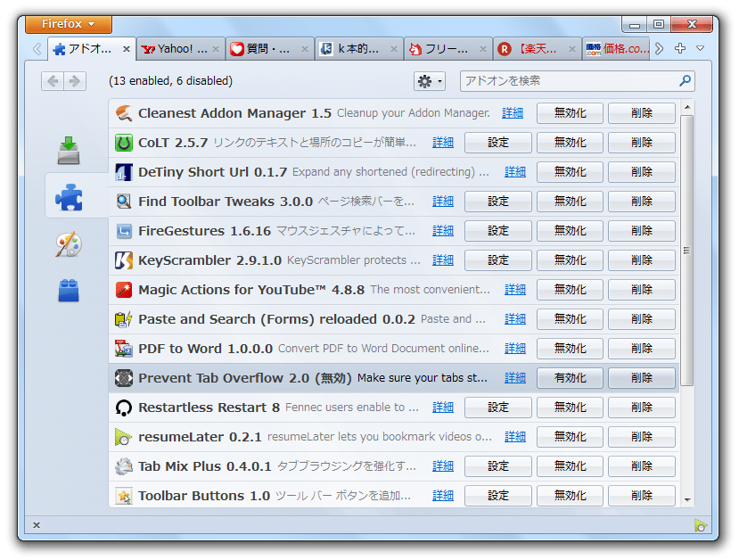The width and height of the screenshot is (739, 560).
Task: Click the DeTiny Short Url icon
Action: click(124, 172)
